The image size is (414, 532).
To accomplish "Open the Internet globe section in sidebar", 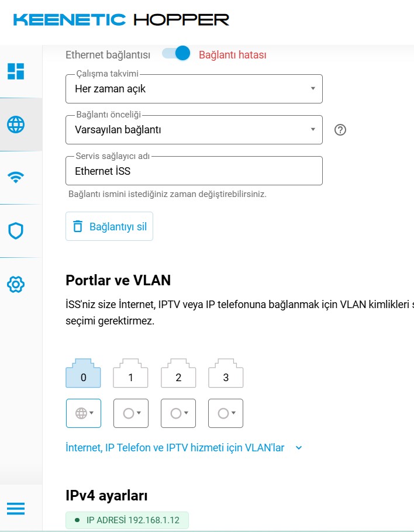I will tap(16, 125).
